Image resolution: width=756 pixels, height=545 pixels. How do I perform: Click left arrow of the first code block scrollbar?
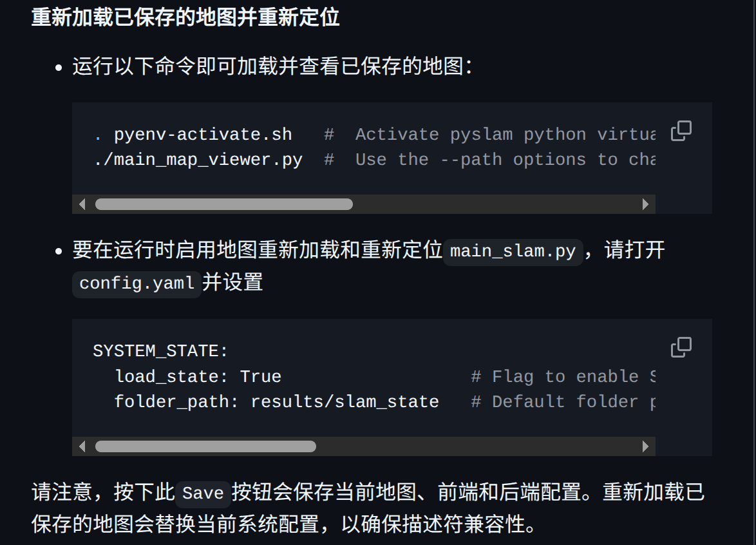coord(82,204)
